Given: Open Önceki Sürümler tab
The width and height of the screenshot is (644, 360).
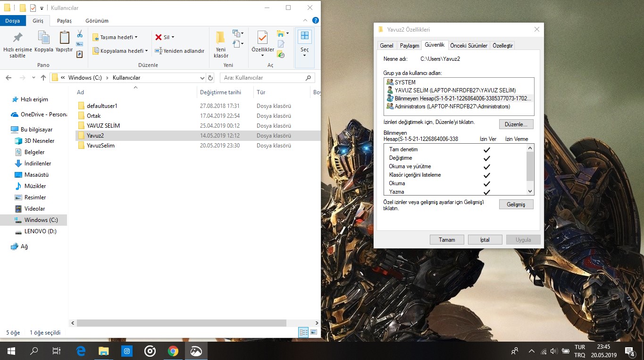Looking at the screenshot, I should tap(468, 46).
